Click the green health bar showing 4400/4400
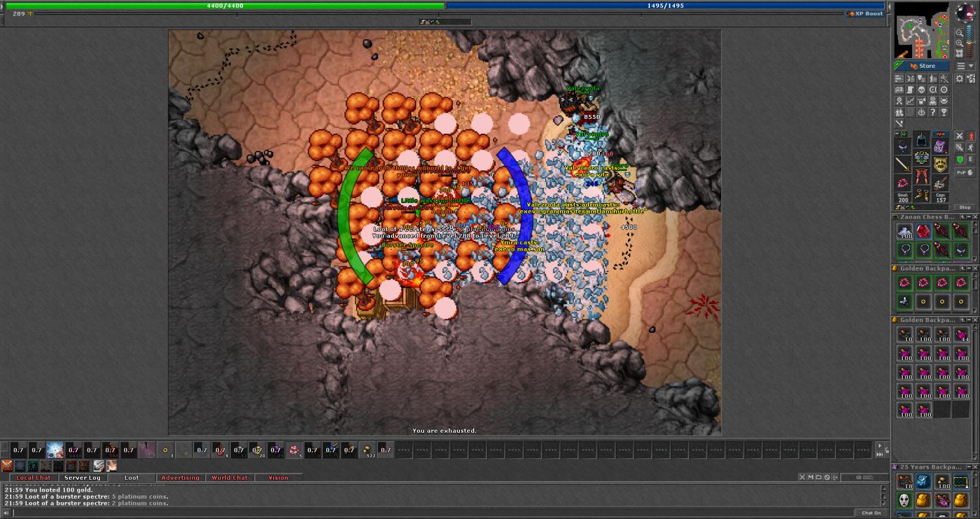 pos(225,6)
